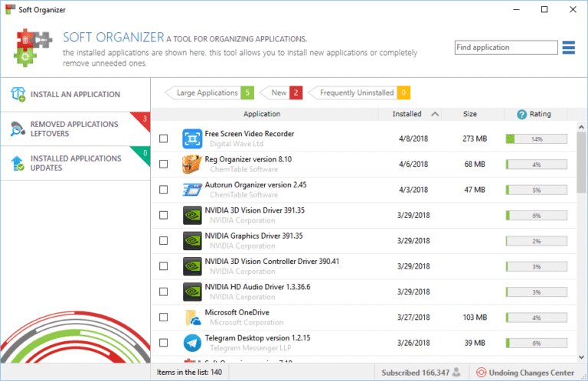Open Installed Applications Updates section
The width and height of the screenshot is (588, 381).
(75, 163)
